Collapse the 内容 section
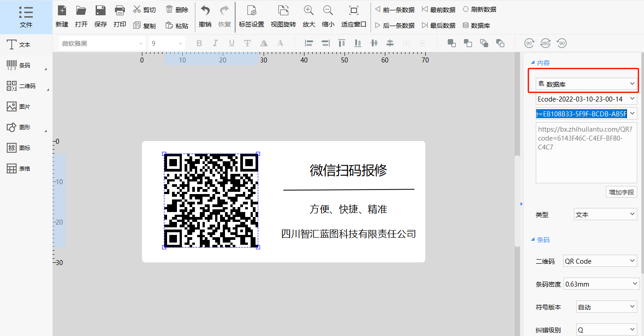 coord(533,63)
